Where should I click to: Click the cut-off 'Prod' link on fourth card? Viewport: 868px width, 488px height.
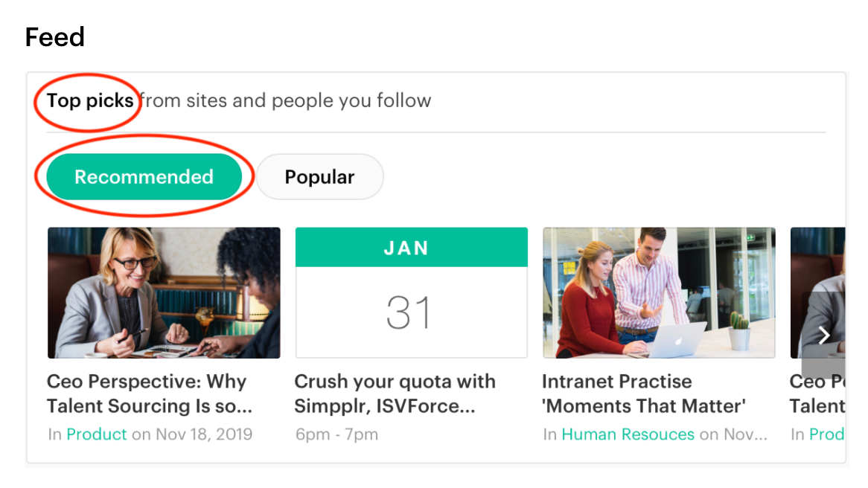(826, 434)
